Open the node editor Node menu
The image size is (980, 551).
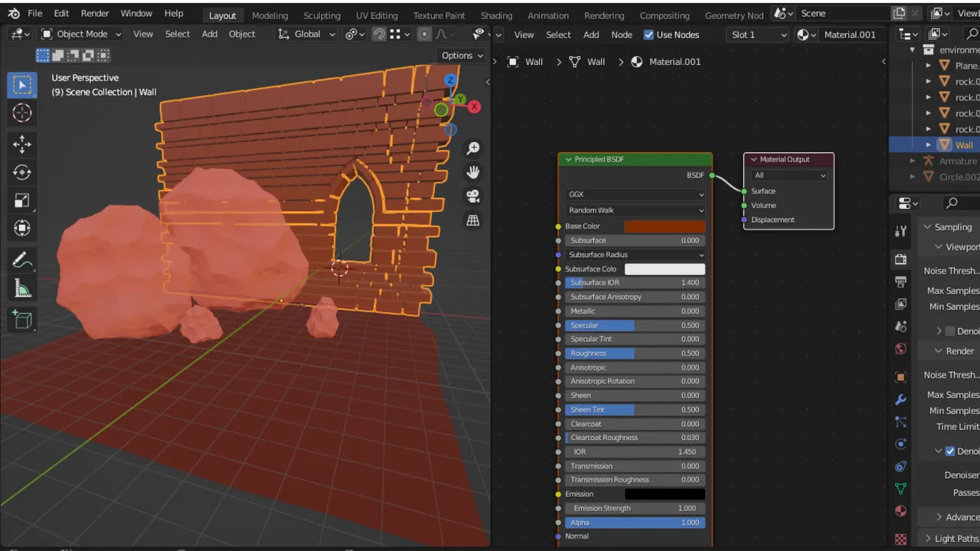tap(622, 34)
